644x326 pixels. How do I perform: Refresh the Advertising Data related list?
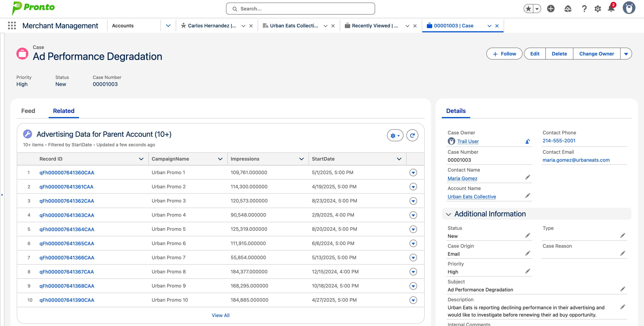tap(412, 135)
